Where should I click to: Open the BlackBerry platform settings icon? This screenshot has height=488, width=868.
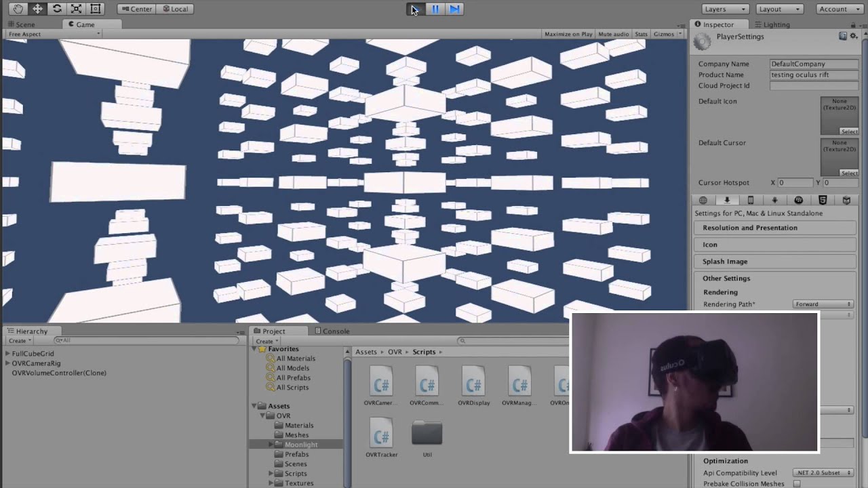pos(799,200)
